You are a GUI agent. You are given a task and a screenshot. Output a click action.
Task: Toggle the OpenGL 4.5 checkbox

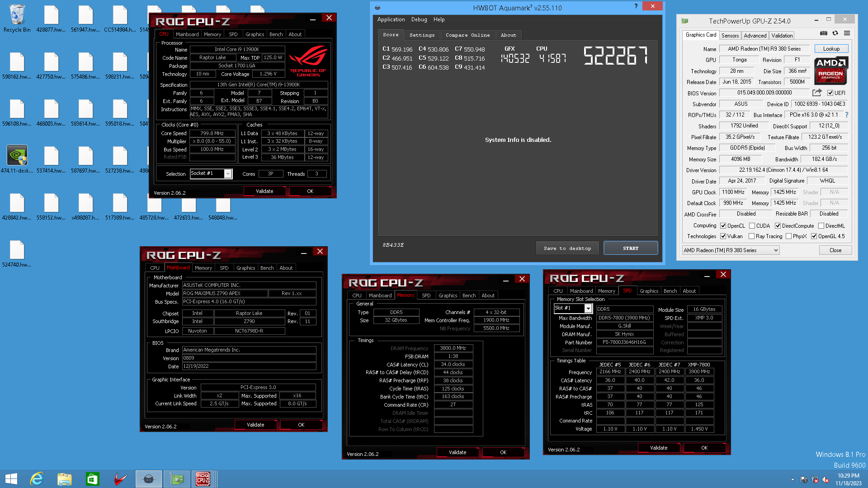(814, 236)
